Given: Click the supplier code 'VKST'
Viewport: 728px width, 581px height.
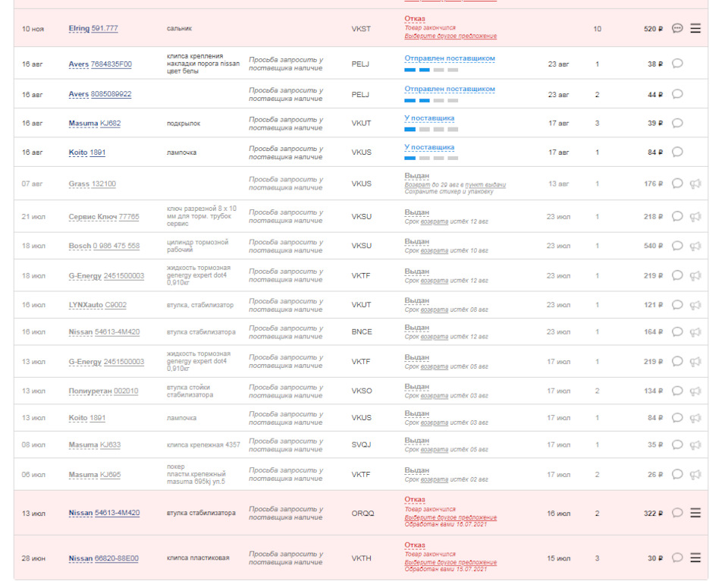Looking at the screenshot, I should click(361, 29).
